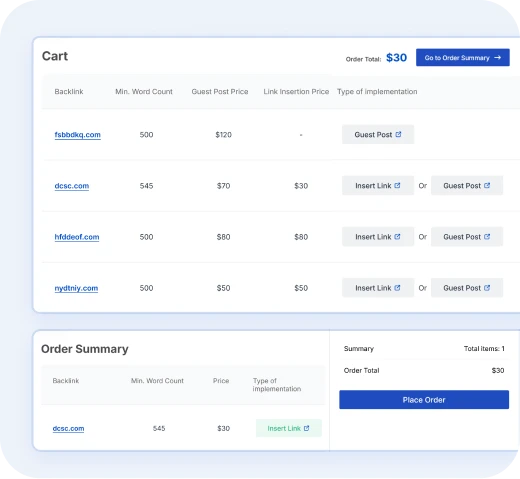The height and width of the screenshot is (479, 520).
Task: Choose Guest Post for fsbbdkq.com
Action: pyautogui.click(x=378, y=134)
